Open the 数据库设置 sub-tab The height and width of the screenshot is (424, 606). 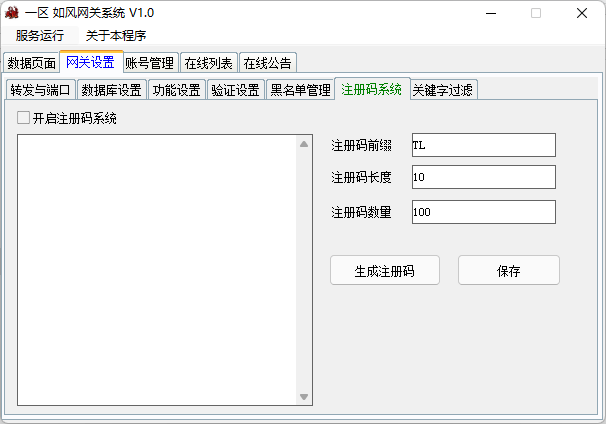[111, 90]
